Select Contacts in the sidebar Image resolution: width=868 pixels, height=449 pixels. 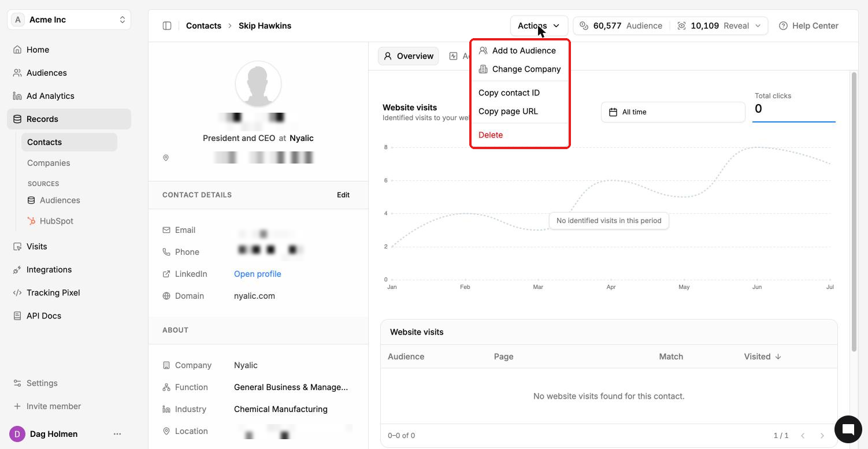pos(69,142)
